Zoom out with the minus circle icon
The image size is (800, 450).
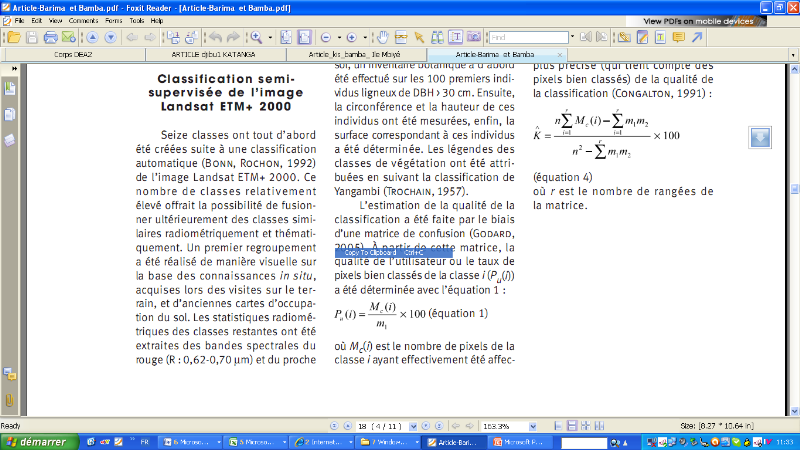(x=326, y=38)
